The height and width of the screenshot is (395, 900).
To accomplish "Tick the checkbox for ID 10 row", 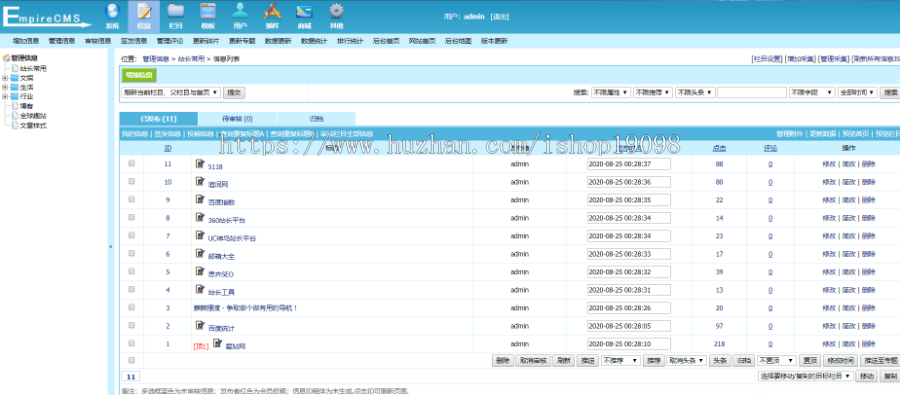I will [x=131, y=181].
